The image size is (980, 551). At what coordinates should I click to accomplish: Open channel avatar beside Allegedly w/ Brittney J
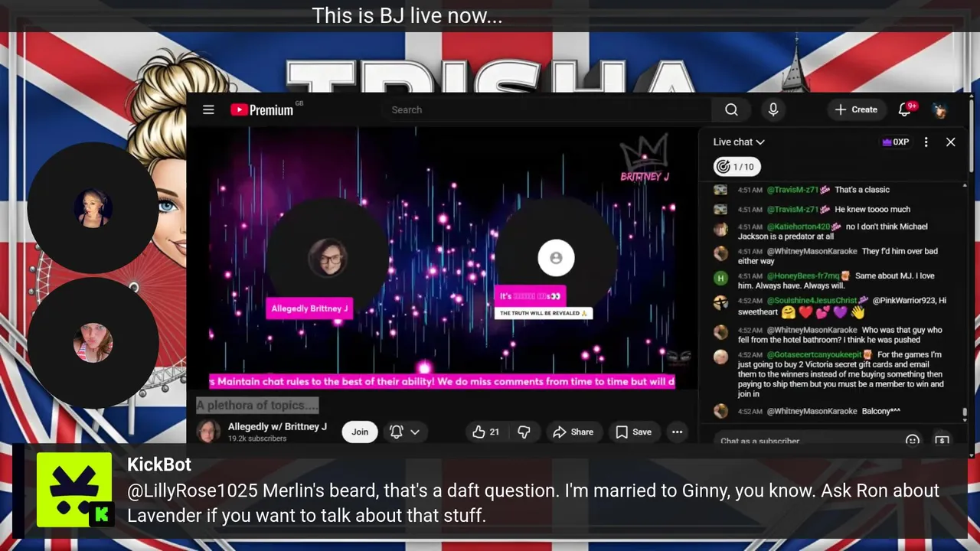click(x=207, y=432)
